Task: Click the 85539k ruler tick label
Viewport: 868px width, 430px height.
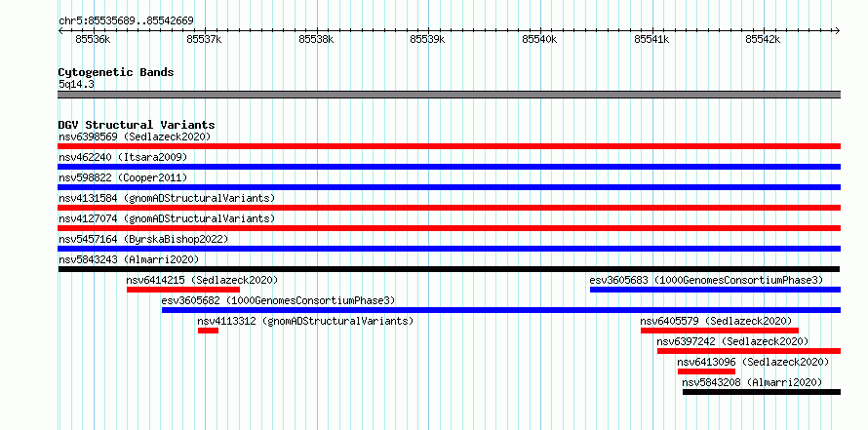Action: [427, 39]
